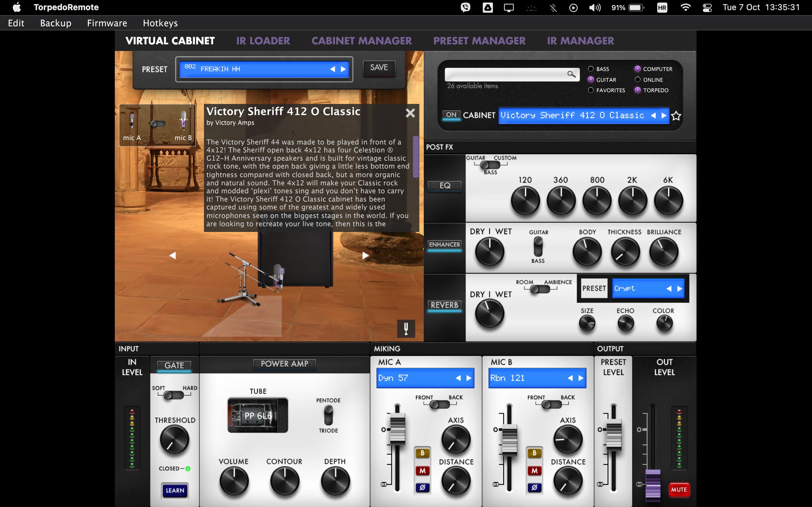The image size is (812, 507).
Task: Click the favorite star next to cabinet name
Action: (x=676, y=116)
